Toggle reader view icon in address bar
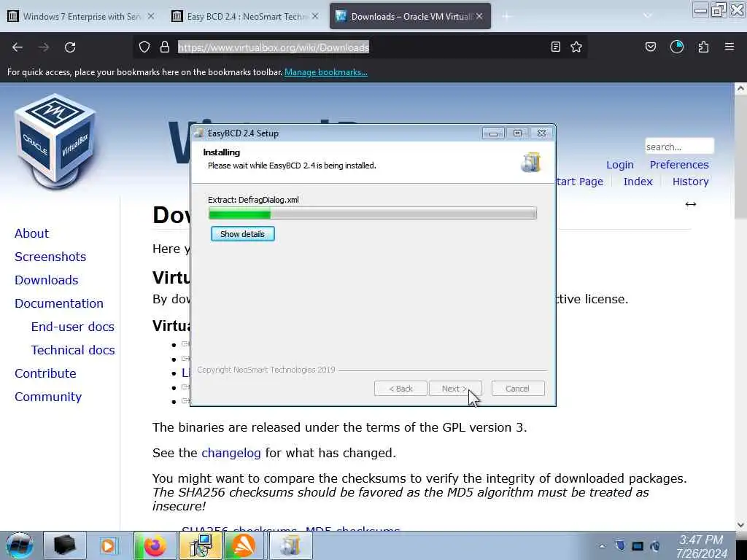 point(555,47)
